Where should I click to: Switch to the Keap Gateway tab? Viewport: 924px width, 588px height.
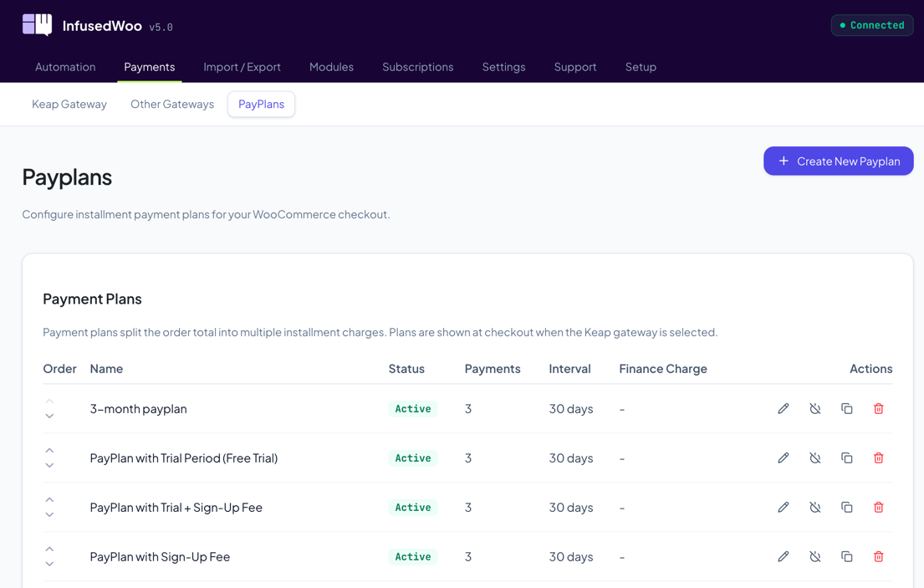[x=69, y=104]
